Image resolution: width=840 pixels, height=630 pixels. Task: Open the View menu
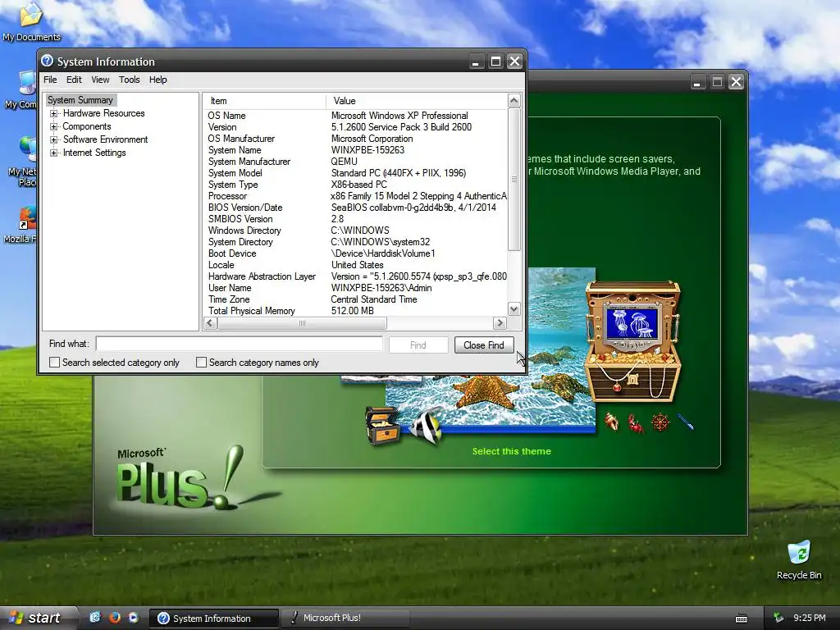[x=100, y=80]
